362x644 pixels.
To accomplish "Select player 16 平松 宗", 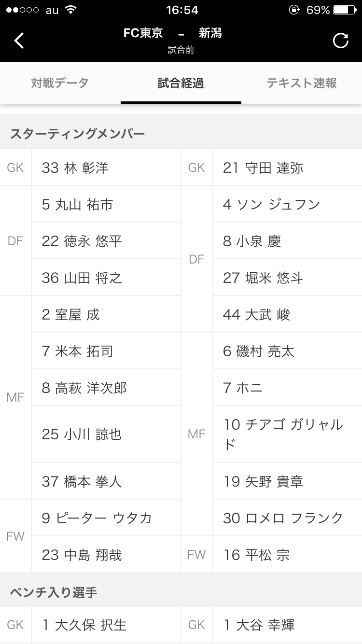I will coord(256,555).
